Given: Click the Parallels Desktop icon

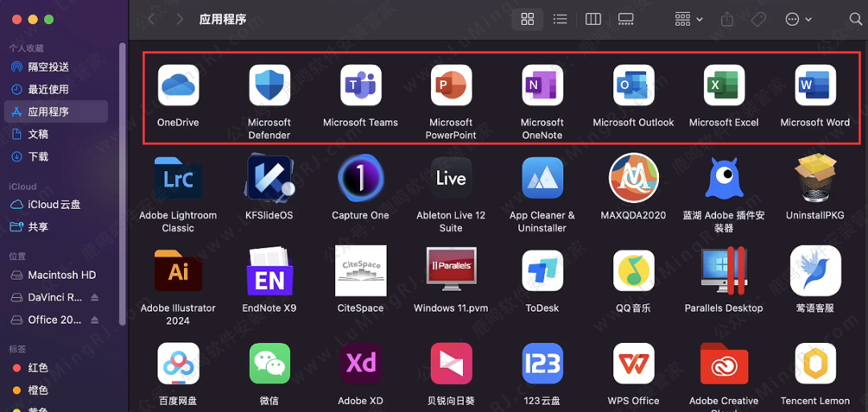Looking at the screenshot, I should tap(724, 271).
